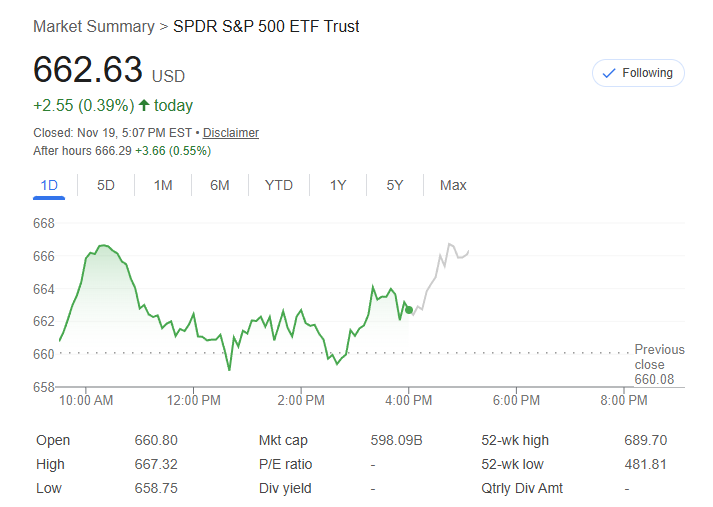Select the YTD range tab
Screen dimensions: 713x507
click(x=279, y=185)
